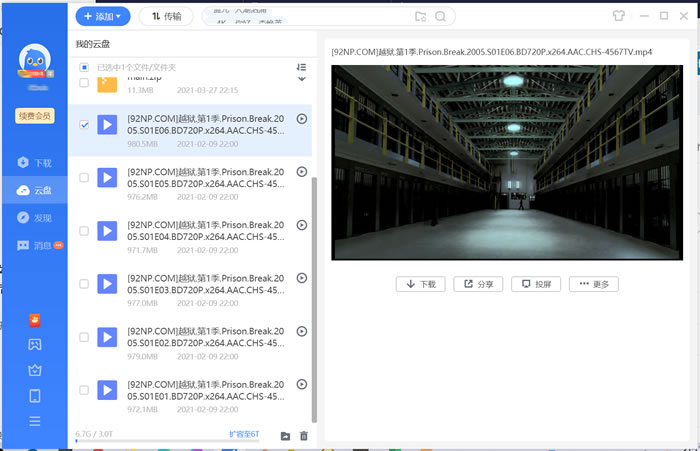Click the video file icon of S01E05
This screenshot has width=700, height=451.
click(107, 178)
